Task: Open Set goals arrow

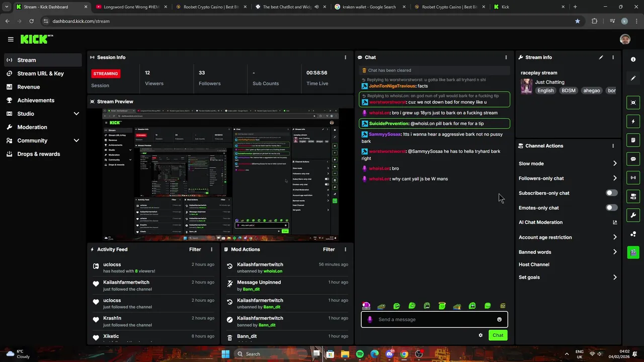Action: pos(615,277)
